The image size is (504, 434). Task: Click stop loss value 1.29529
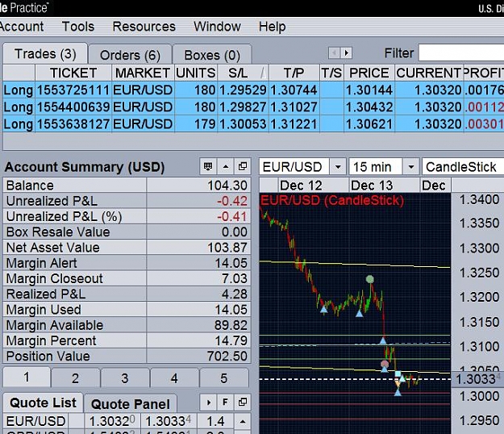[243, 90]
